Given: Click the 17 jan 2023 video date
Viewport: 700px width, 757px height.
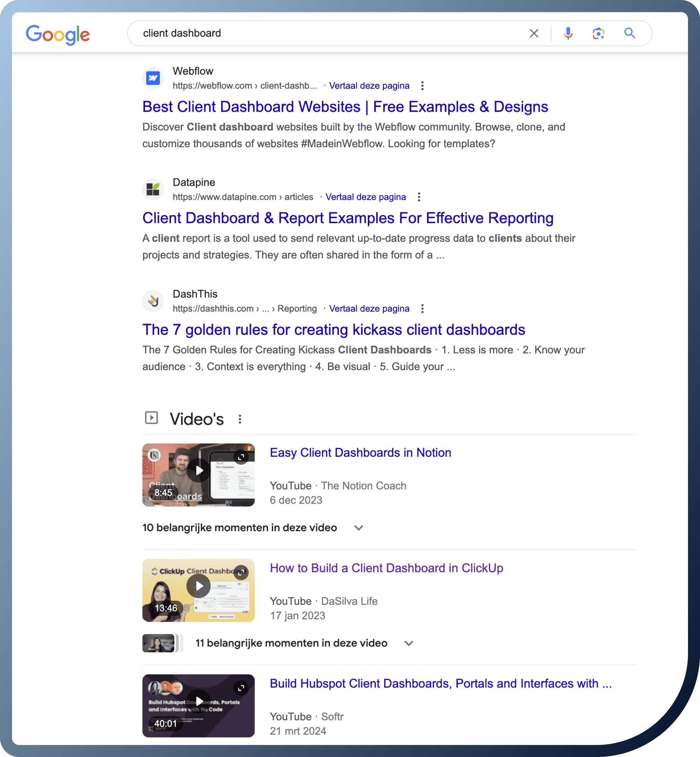Looking at the screenshot, I should coord(297,616).
